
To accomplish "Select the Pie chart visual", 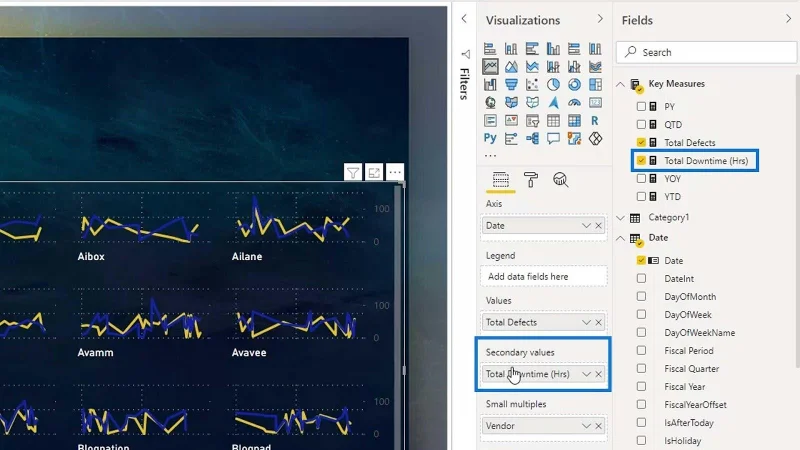I will [553, 84].
